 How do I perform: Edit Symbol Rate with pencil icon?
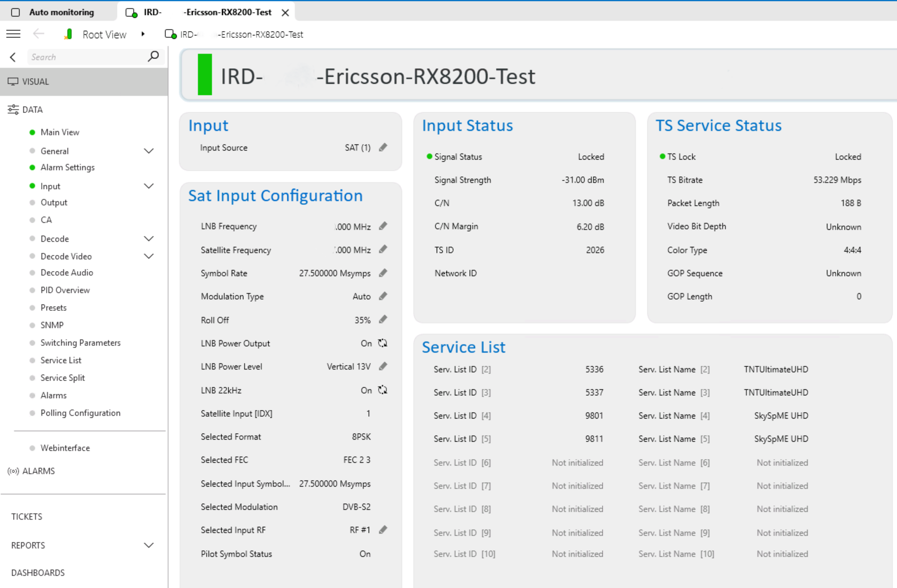[x=383, y=273]
